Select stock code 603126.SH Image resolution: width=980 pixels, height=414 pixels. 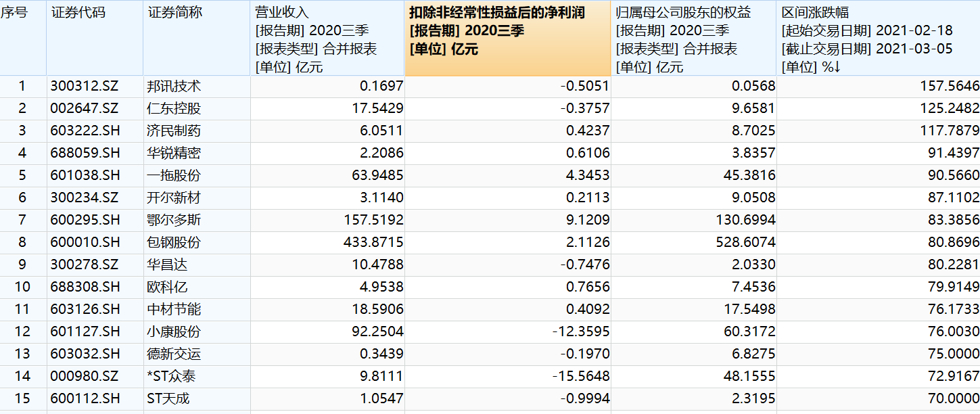coord(85,310)
